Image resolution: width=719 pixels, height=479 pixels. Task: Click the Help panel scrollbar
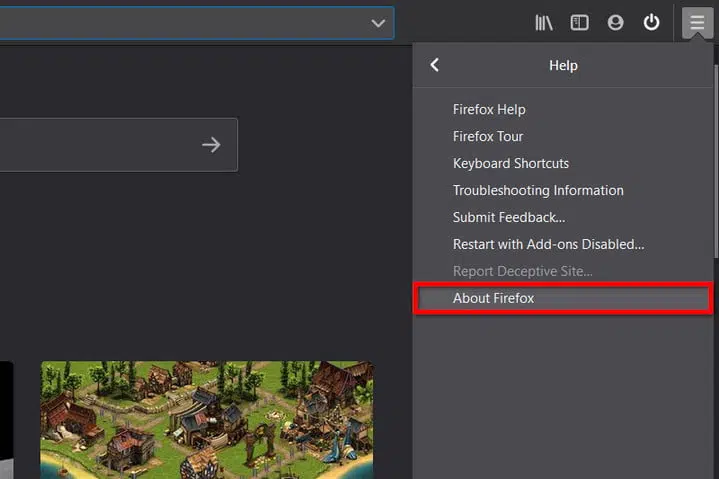click(716, 161)
